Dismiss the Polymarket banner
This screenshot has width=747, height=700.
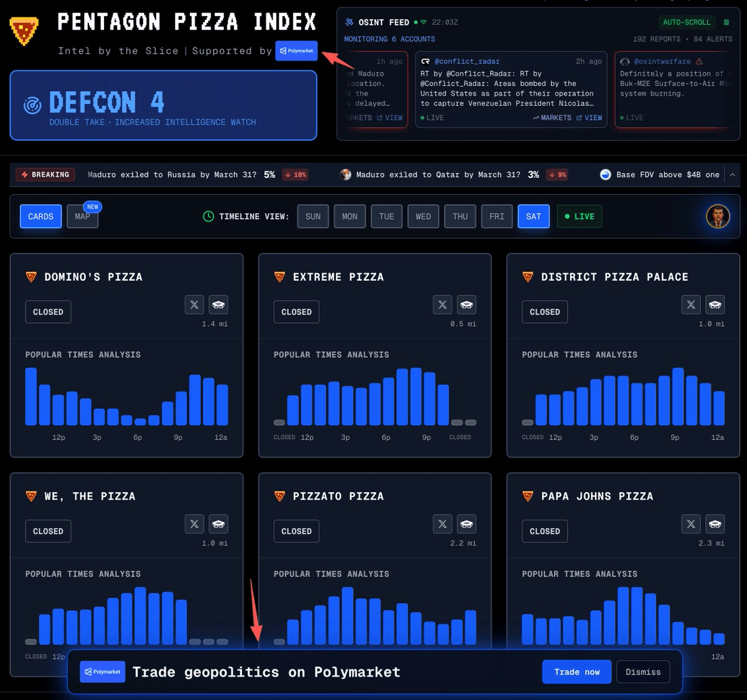pos(643,671)
